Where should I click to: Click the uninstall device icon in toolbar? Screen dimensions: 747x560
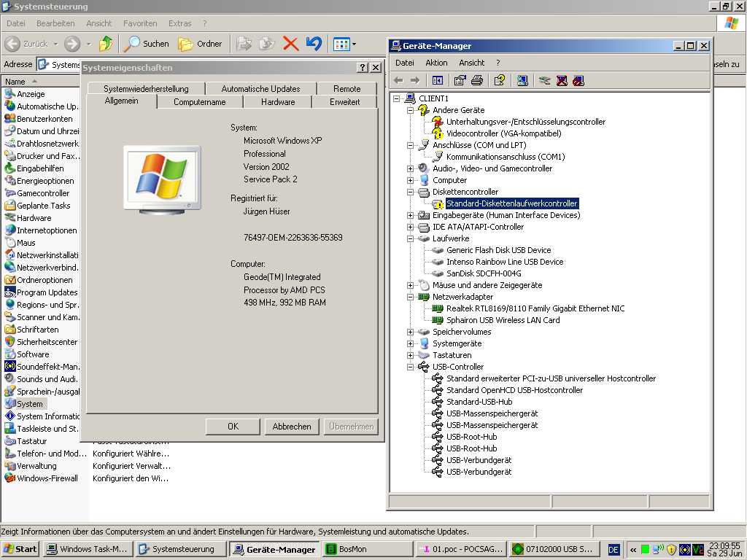[562, 80]
